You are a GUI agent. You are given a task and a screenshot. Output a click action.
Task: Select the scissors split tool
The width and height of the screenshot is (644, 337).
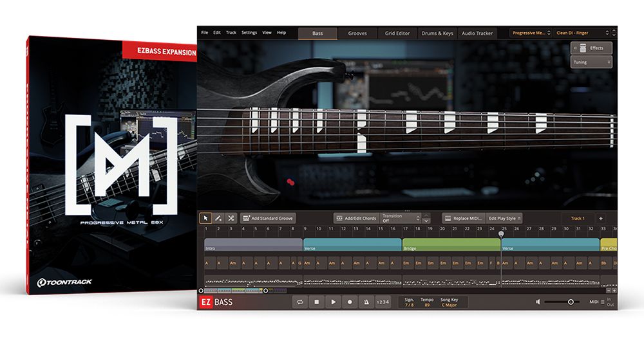pyautogui.click(x=231, y=219)
